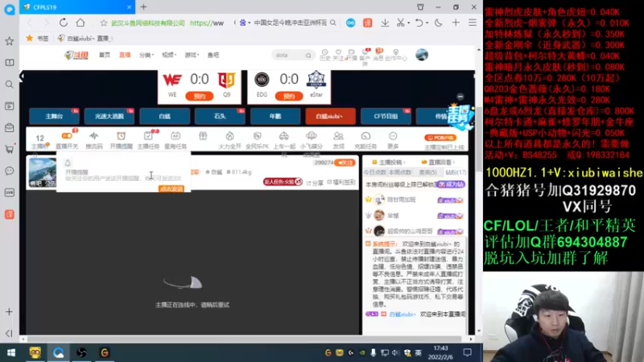This screenshot has height=362, width=644.
Task: Expand 直播回看 link in chat panel
Action: 438,162
